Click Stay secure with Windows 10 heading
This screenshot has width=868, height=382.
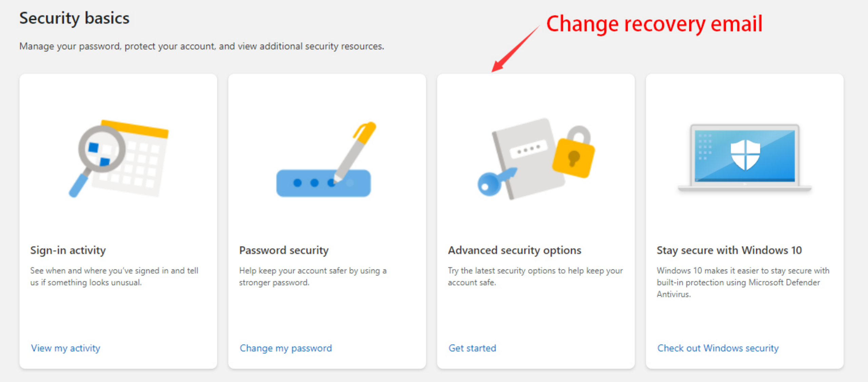[729, 250]
